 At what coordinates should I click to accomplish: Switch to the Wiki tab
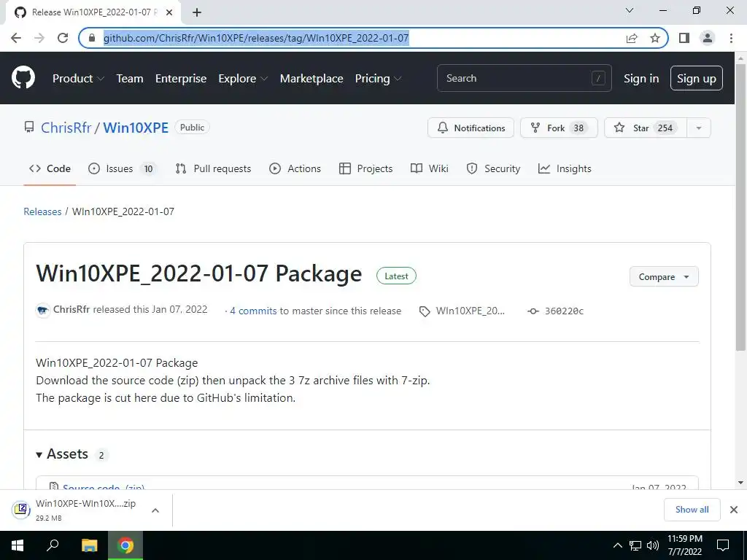click(x=429, y=168)
